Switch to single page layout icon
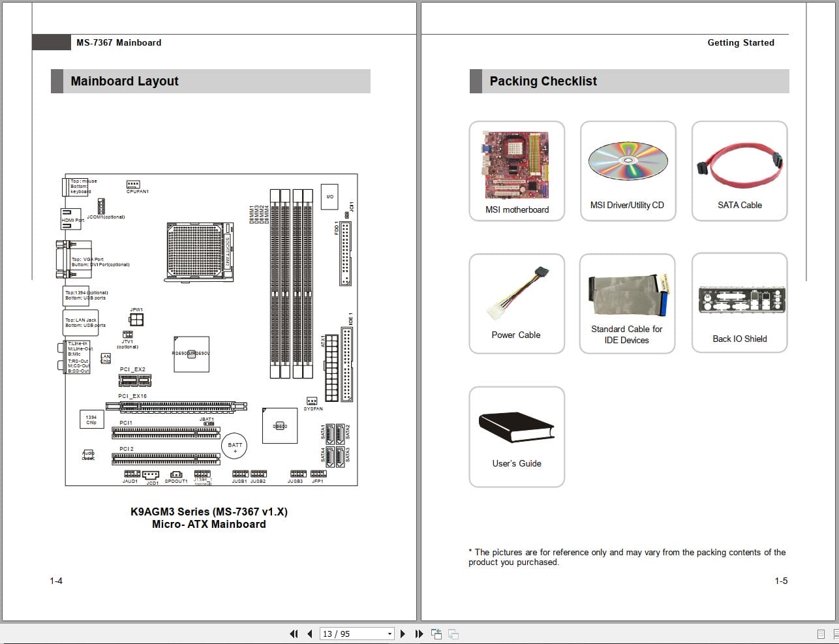The height and width of the screenshot is (644, 839). (x=821, y=634)
